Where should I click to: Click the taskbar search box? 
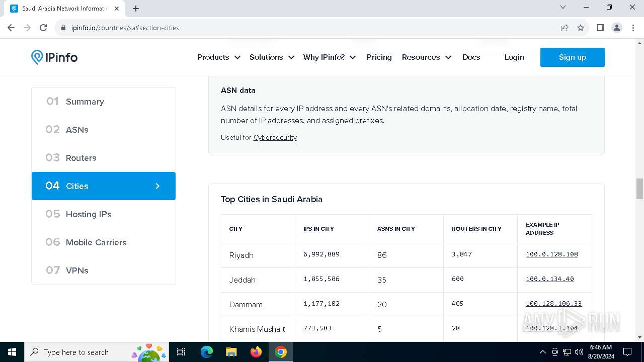[97, 352]
